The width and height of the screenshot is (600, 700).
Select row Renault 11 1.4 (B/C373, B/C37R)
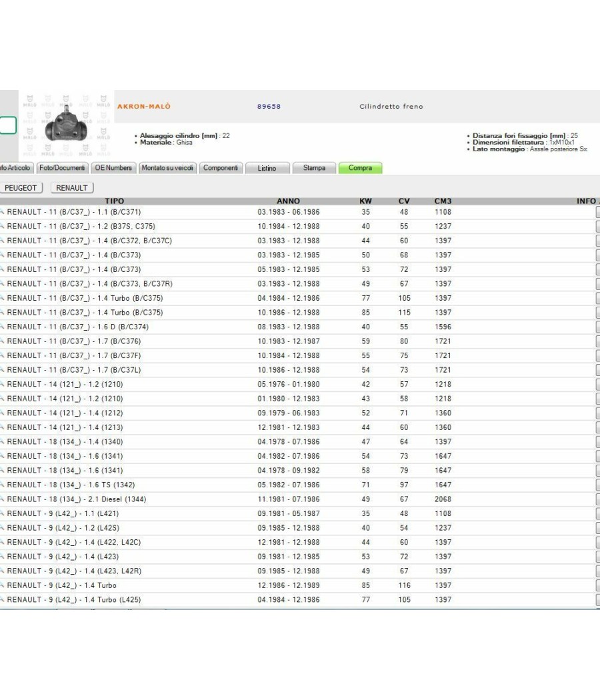(299, 283)
